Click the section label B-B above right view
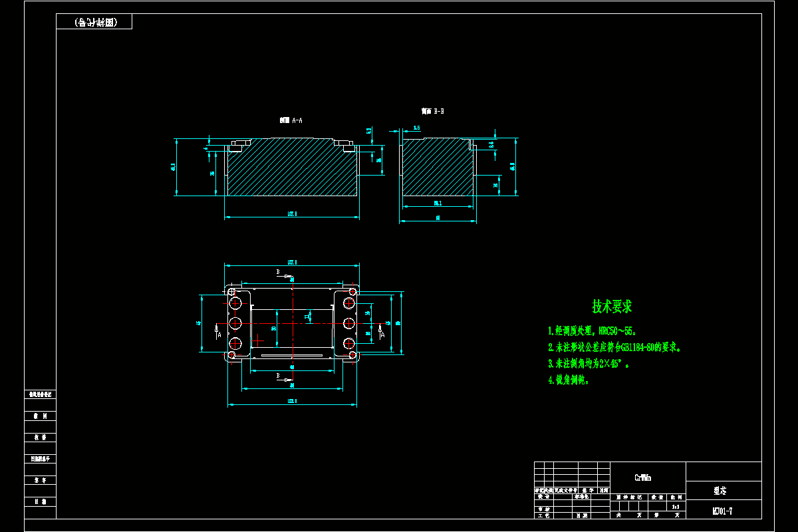 tap(432, 112)
